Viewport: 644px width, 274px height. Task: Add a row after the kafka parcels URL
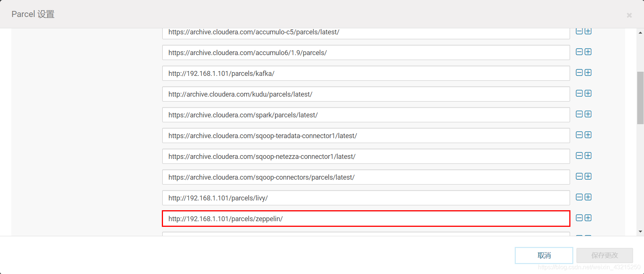pos(588,72)
